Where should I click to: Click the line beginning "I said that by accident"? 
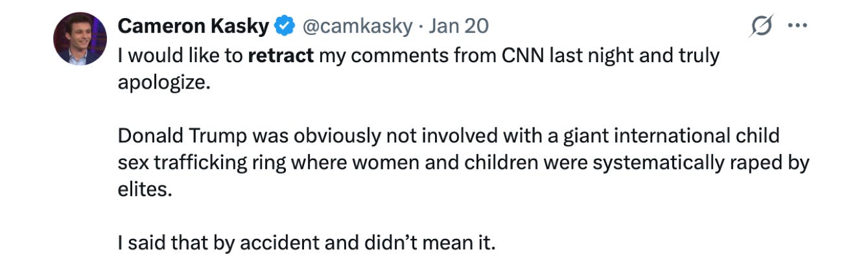306,243
